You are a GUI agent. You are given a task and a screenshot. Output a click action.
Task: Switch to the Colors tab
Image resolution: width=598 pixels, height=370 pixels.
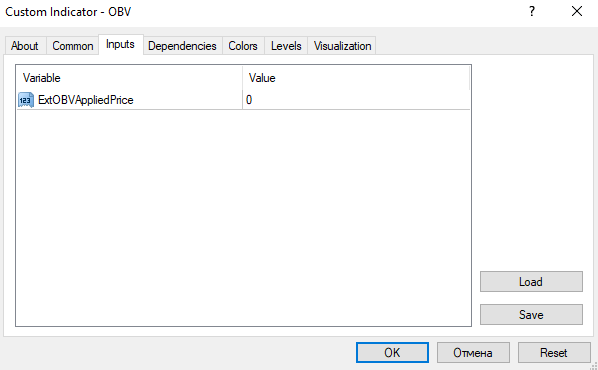[243, 46]
